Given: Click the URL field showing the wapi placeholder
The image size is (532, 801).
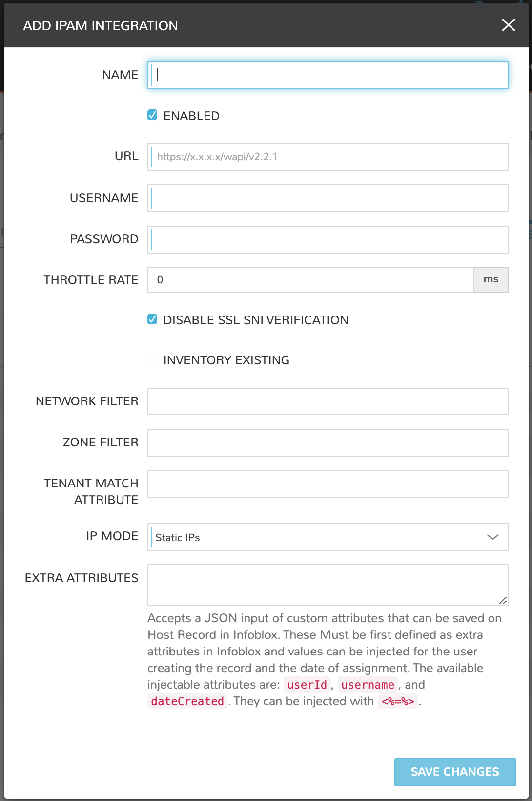Looking at the screenshot, I should [327, 157].
